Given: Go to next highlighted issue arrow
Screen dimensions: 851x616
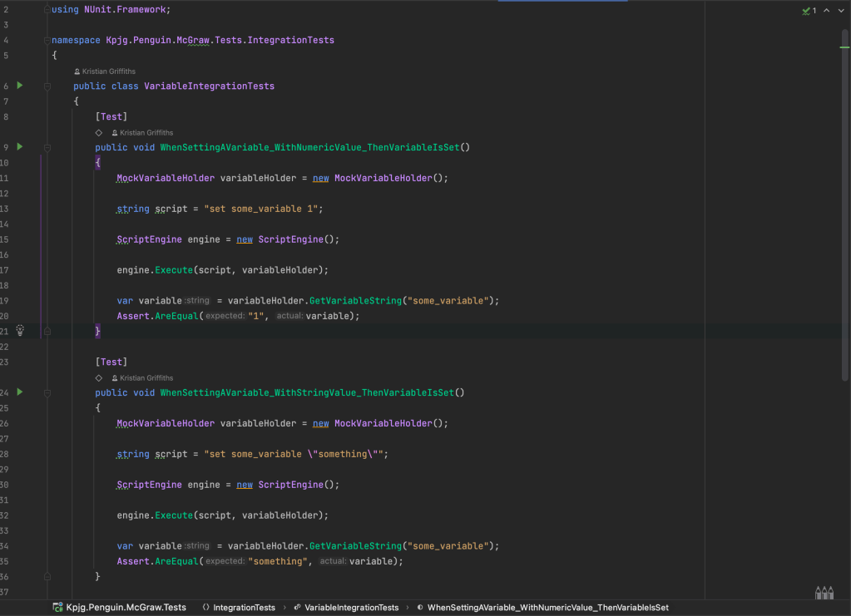Looking at the screenshot, I should (840, 11).
